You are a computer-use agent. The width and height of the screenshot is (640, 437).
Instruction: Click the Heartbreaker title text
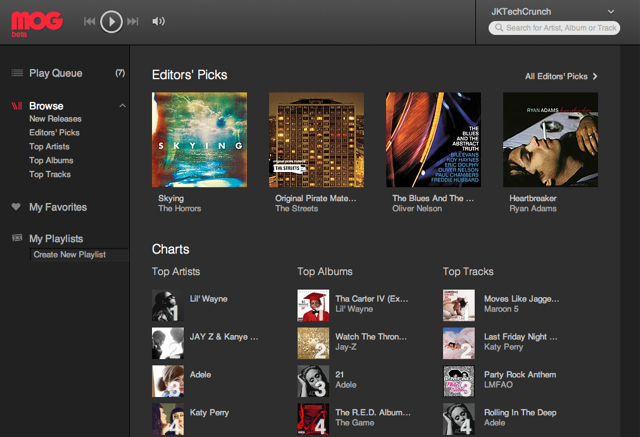533,198
